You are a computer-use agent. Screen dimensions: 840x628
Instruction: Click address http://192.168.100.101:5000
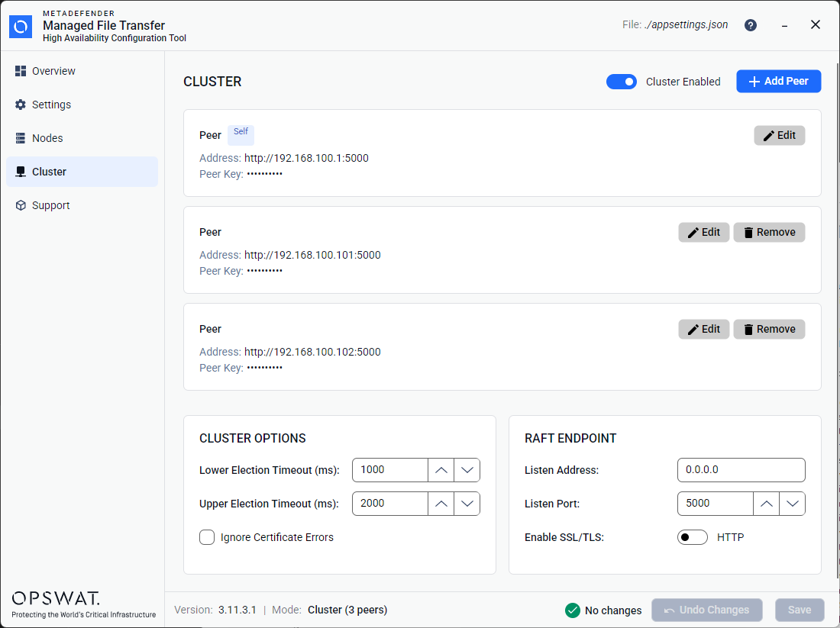point(312,255)
